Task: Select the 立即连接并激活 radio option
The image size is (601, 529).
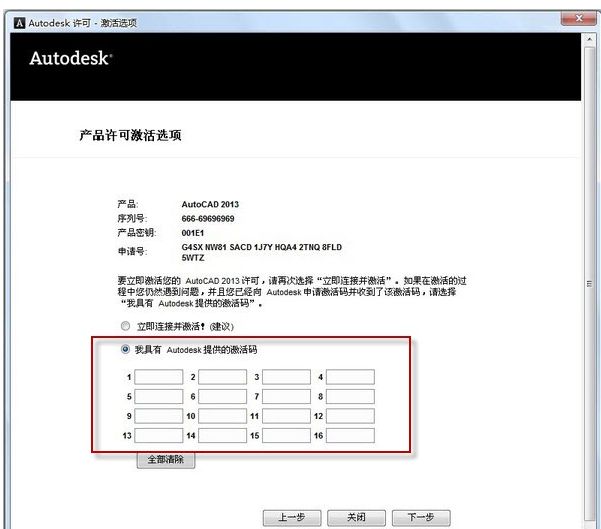Action: pos(125,326)
